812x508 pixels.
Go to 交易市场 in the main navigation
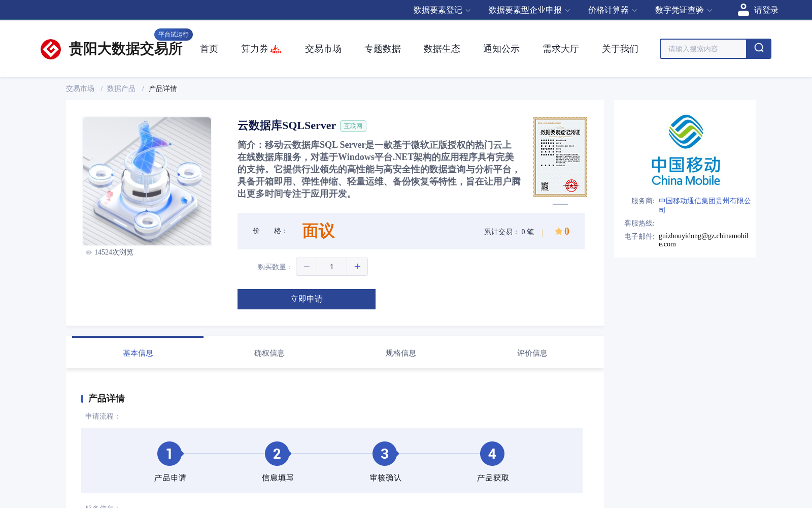click(323, 49)
